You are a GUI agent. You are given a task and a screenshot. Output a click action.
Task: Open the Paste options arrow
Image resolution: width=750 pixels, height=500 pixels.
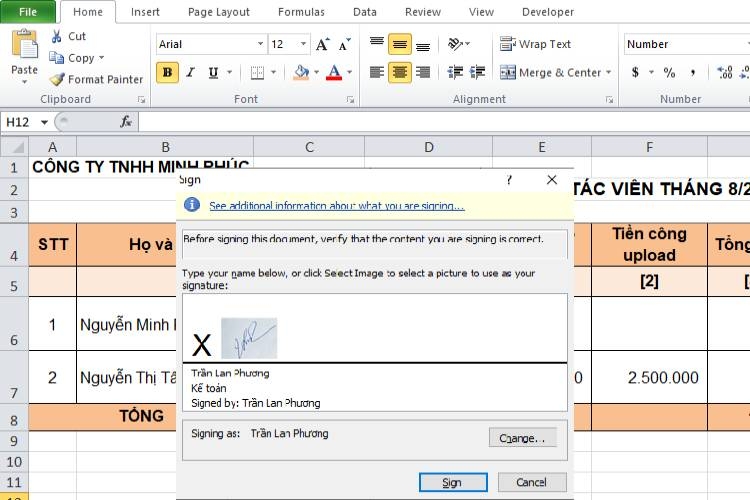pos(24,82)
